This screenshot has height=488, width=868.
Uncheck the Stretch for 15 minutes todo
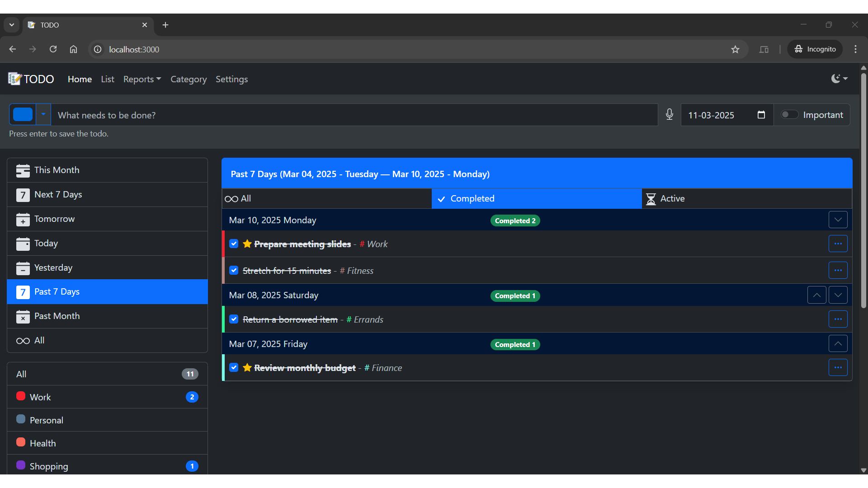[234, 271]
